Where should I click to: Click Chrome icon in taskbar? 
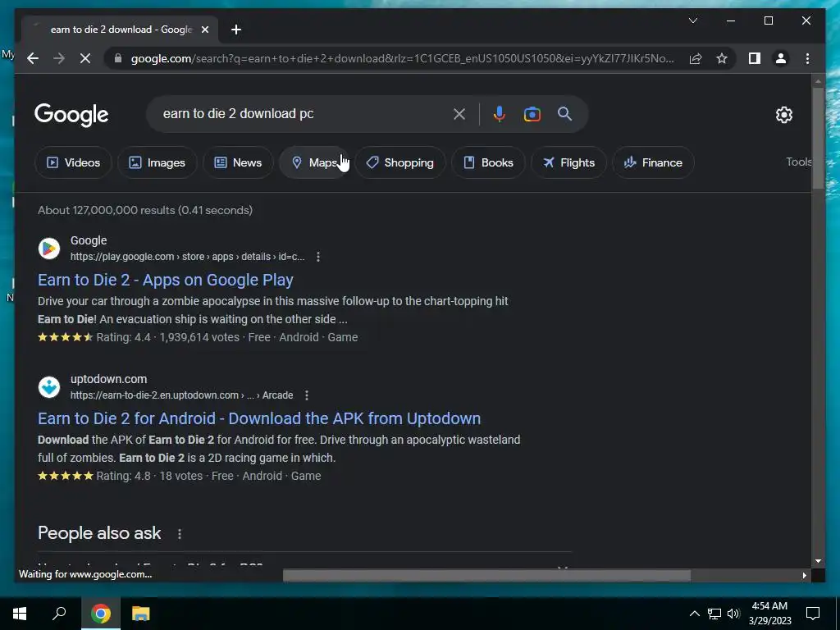pos(100,614)
